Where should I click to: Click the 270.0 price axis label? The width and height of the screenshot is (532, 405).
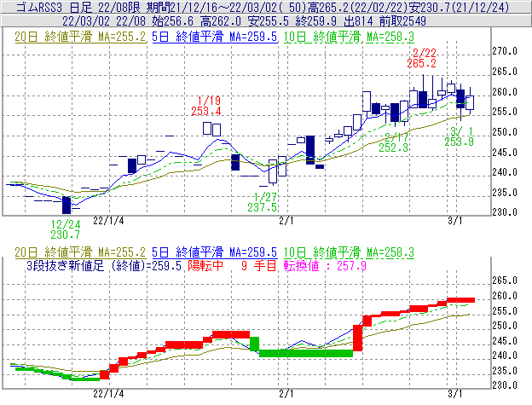tap(505, 51)
